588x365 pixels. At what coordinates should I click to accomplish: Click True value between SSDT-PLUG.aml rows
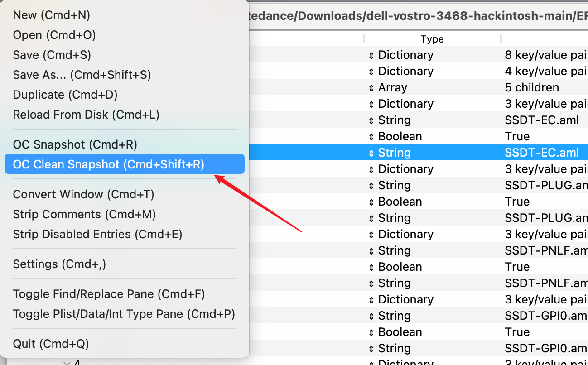point(517,202)
